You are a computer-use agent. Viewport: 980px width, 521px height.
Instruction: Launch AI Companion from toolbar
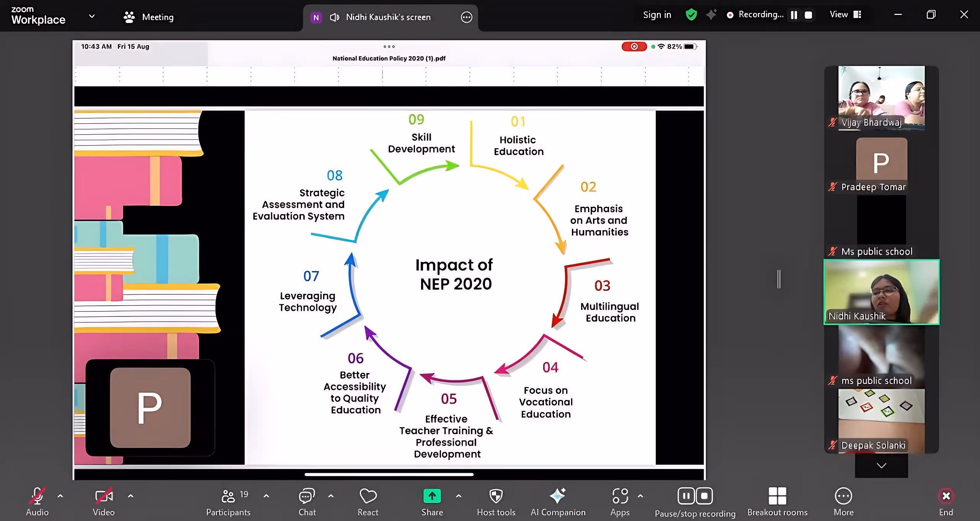558,496
